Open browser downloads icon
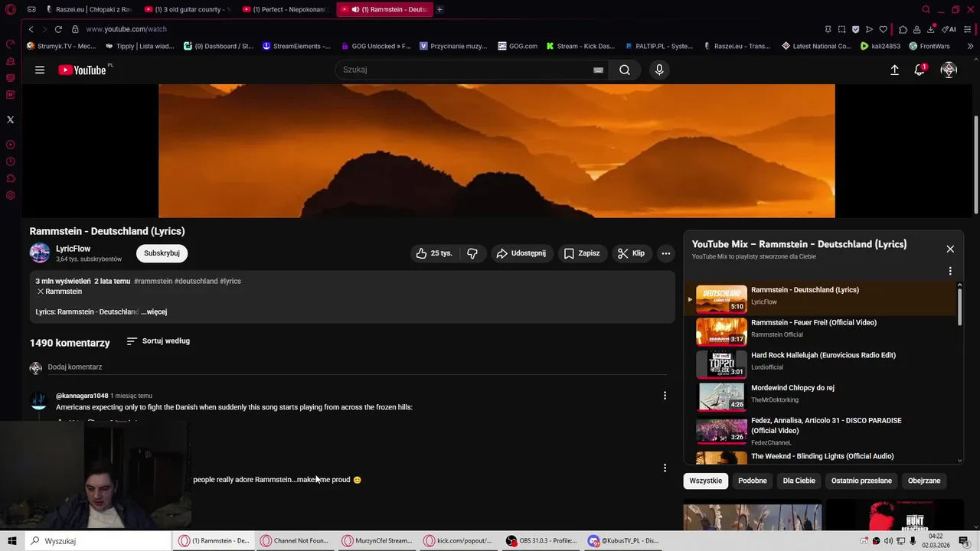Image resolution: width=980 pixels, height=551 pixels. coord(930,29)
